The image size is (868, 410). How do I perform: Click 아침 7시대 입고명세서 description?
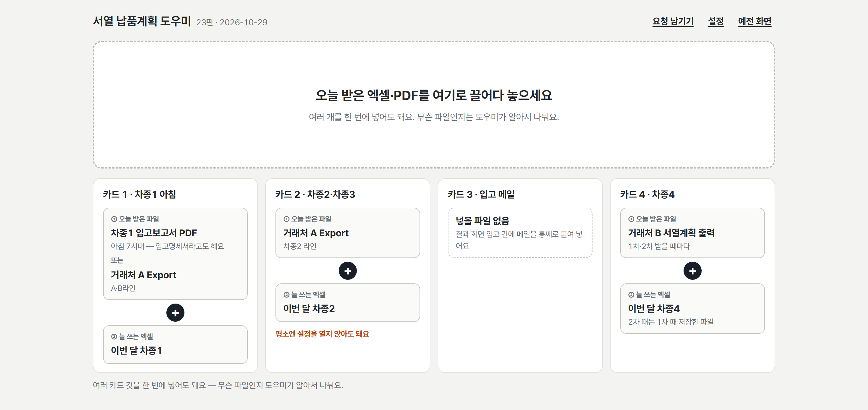point(168,246)
